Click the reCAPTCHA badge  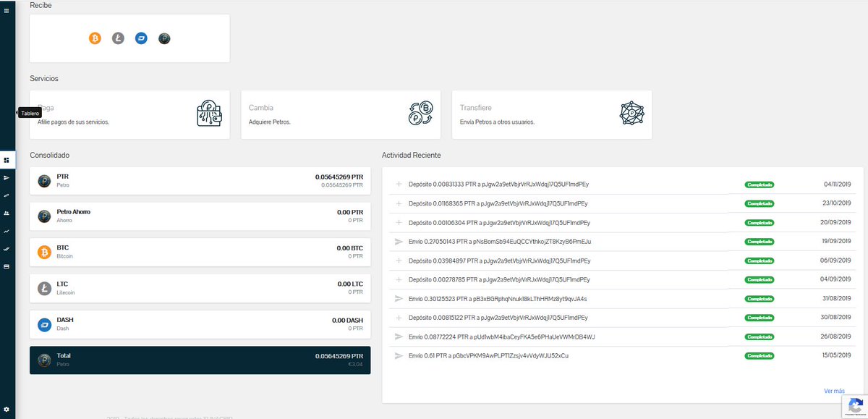tap(854, 407)
